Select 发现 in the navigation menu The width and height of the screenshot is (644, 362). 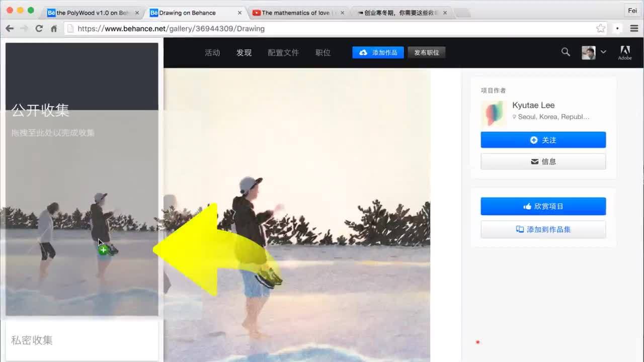tap(244, 52)
